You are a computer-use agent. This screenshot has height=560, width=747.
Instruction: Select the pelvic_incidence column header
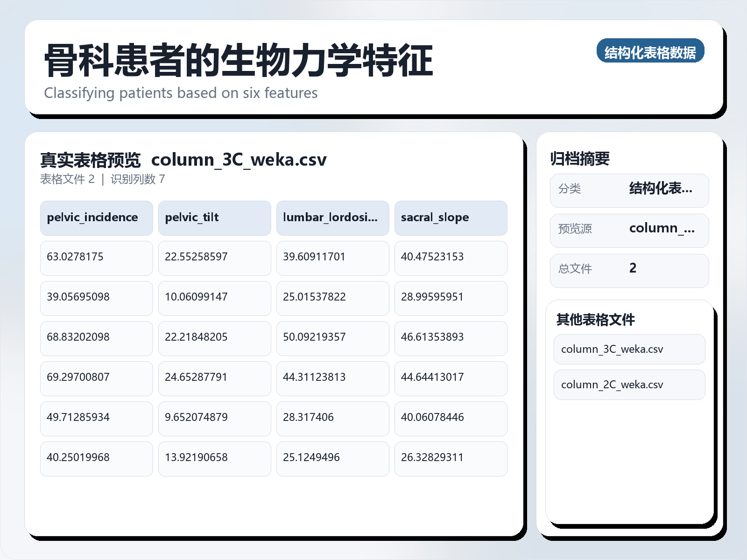[x=96, y=217]
